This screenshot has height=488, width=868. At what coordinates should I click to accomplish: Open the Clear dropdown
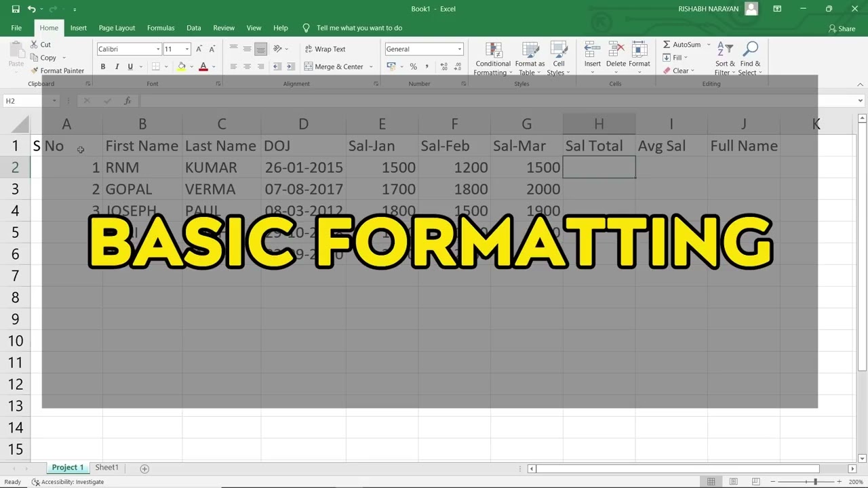(x=677, y=70)
